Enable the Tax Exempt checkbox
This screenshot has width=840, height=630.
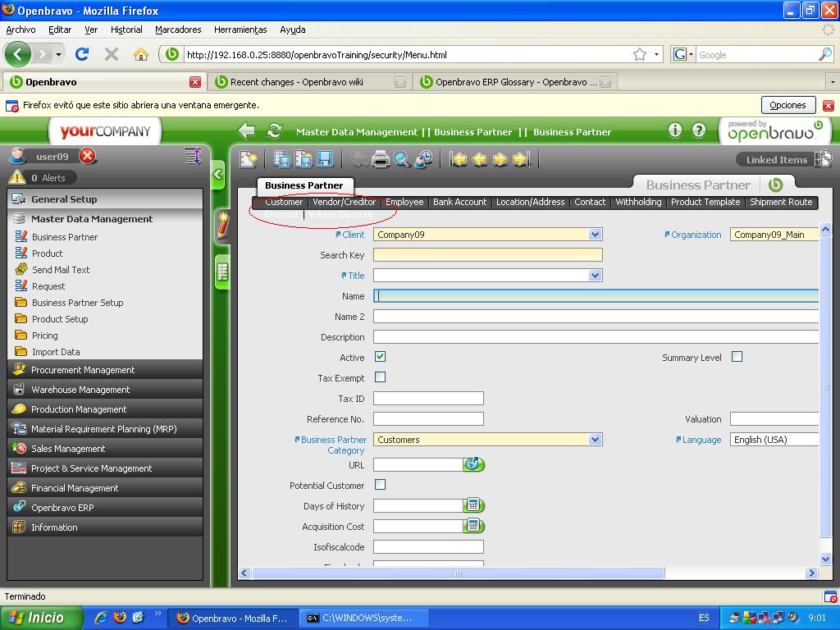click(380, 377)
